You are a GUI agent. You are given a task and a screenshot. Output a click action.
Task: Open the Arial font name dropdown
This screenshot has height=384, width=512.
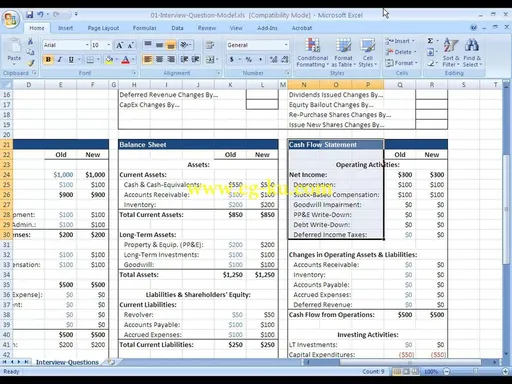click(87, 45)
